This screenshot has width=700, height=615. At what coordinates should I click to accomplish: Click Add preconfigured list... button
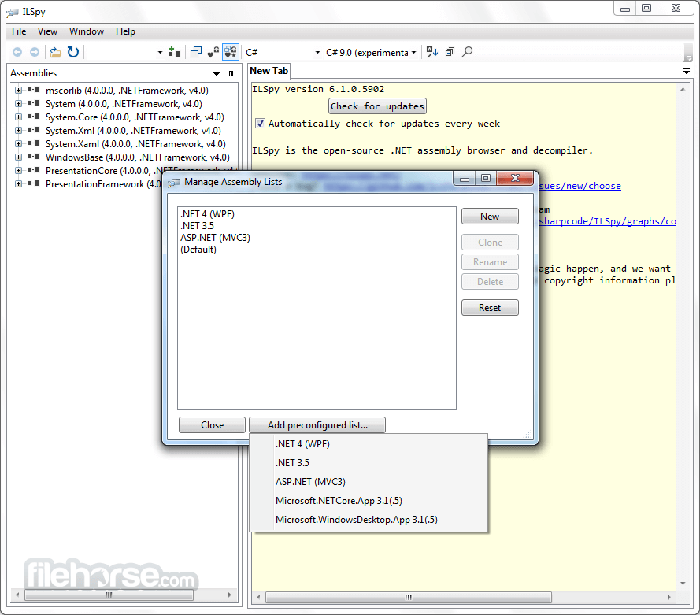coord(317,425)
